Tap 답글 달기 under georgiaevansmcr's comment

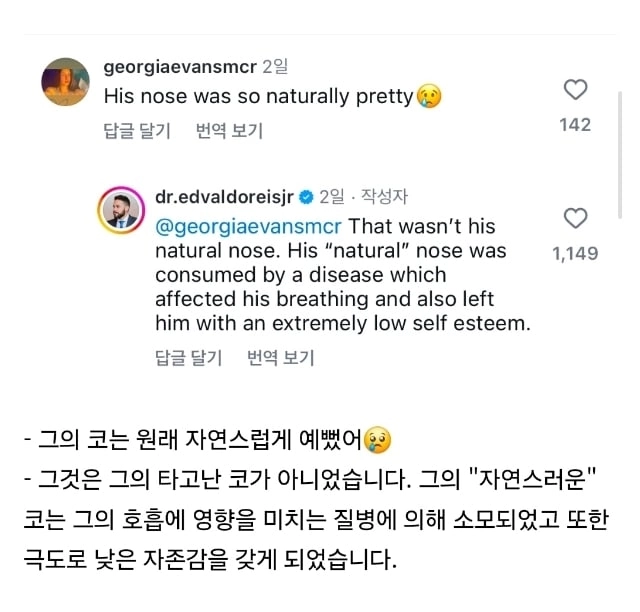pos(137,131)
